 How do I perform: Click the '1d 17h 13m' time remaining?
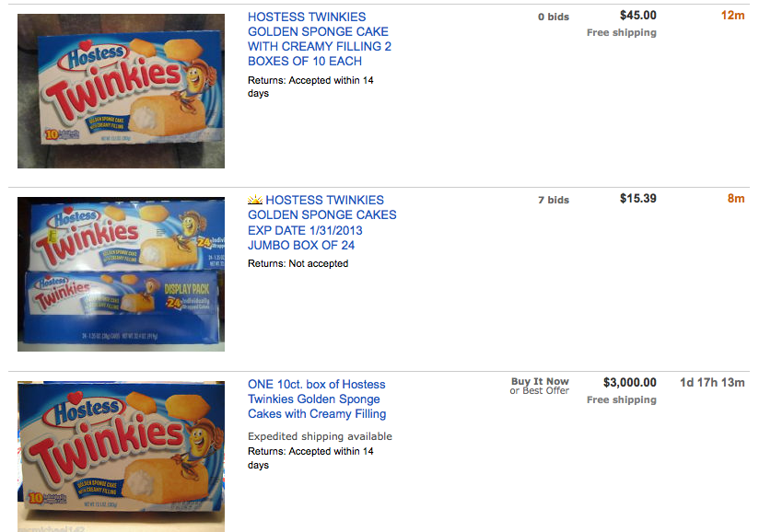click(712, 382)
